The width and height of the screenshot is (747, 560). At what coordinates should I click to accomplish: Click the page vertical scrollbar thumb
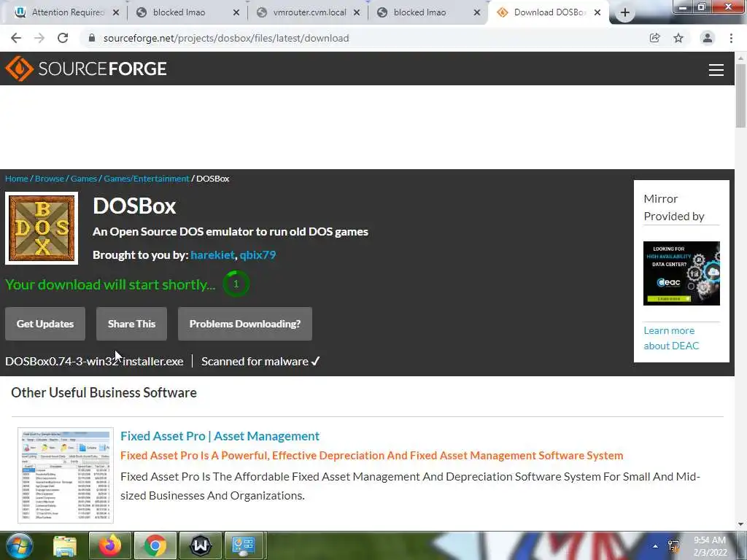pyautogui.click(x=740, y=96)
